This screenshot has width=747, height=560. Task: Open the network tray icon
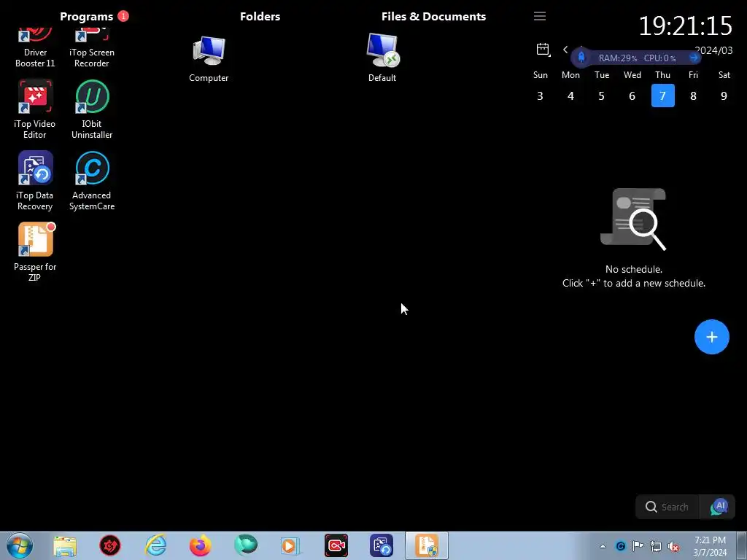[656, 546]
